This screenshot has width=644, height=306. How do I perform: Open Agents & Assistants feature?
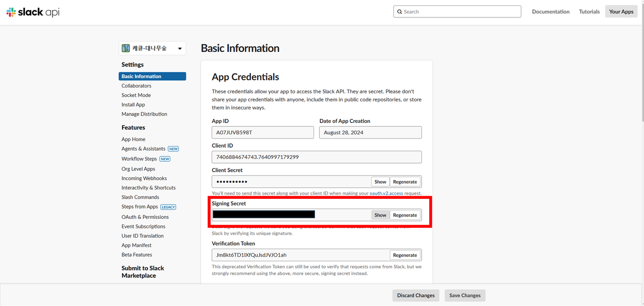click(144, 149)
